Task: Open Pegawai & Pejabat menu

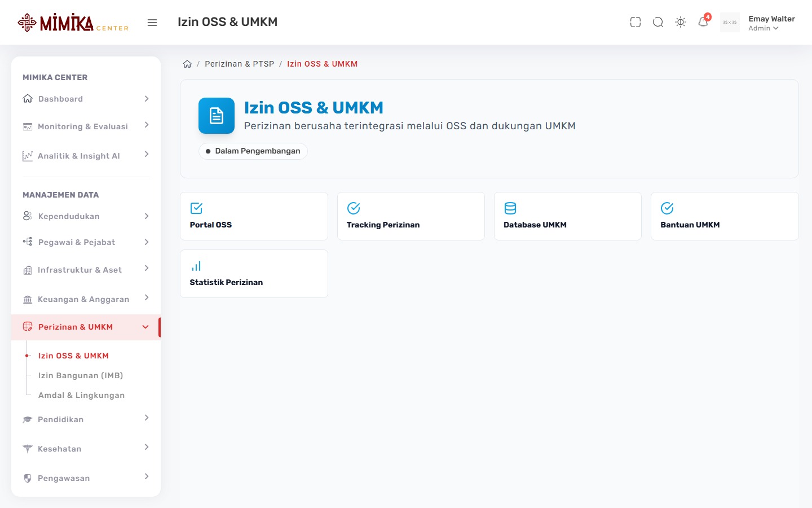Action: click(x=86, y=242)
